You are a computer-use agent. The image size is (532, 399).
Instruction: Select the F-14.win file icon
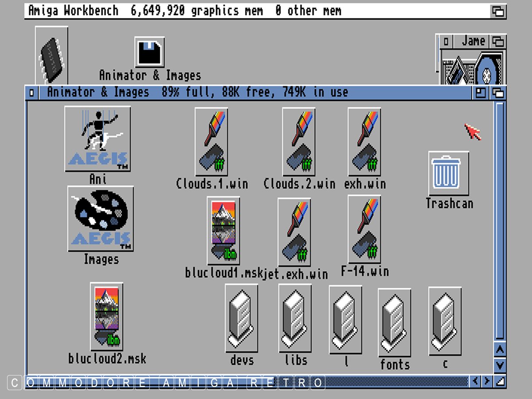[x=364, y=229]
